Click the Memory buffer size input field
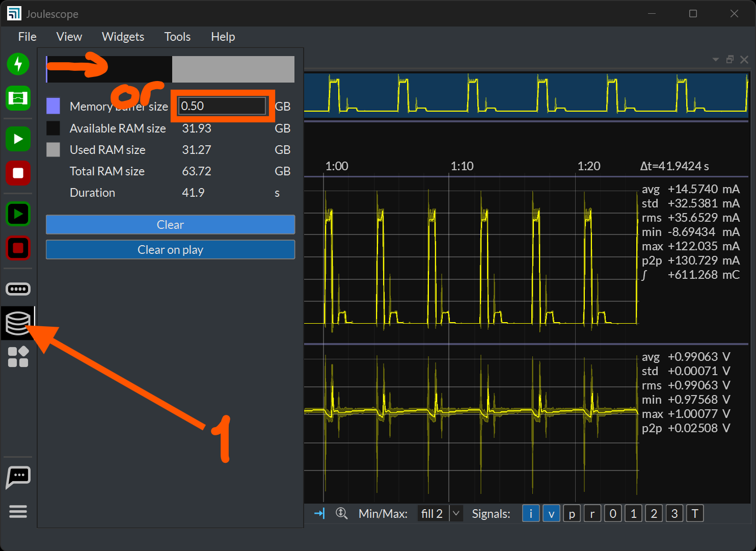 [x=222, y=106]
